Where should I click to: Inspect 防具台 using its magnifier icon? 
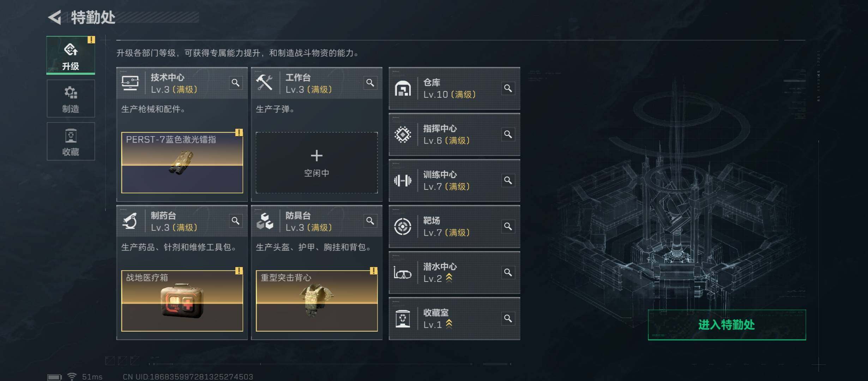point(370,221)
